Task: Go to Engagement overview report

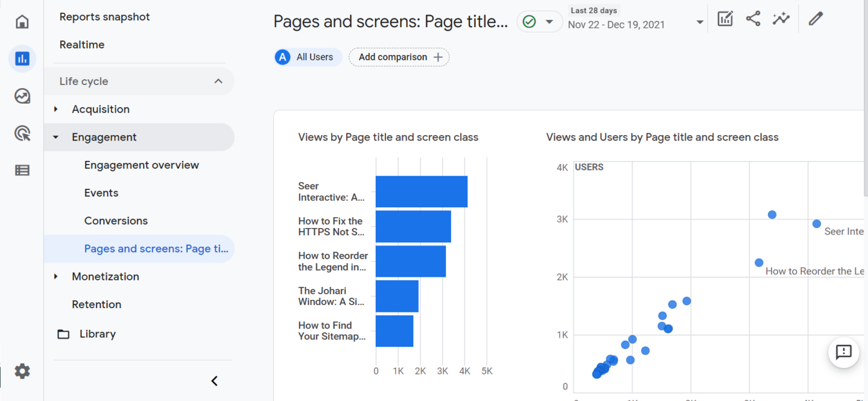Action: click(141, 165)
